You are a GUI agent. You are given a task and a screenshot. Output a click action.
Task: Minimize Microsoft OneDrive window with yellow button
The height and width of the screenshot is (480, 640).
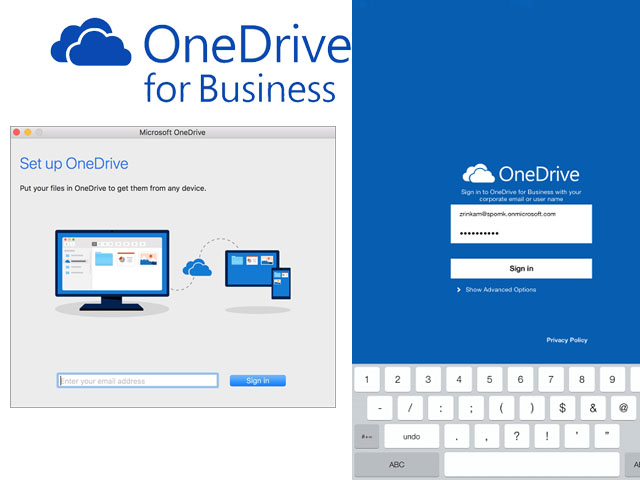point(28,132)
